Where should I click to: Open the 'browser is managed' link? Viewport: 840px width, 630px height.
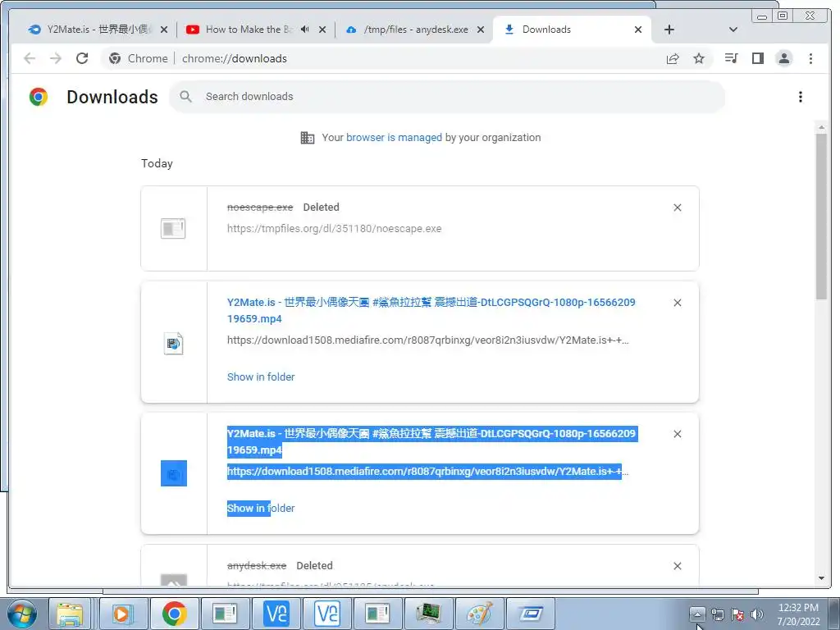point(394,138)
